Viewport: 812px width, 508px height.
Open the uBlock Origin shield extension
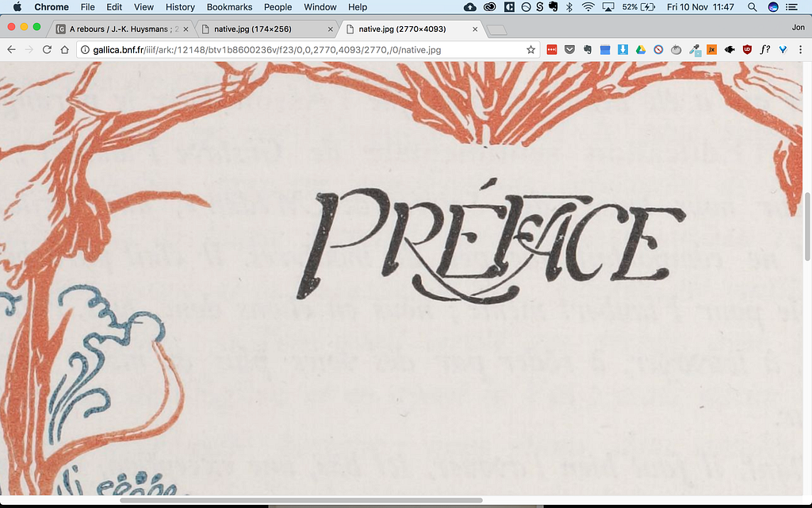tap(747, 50)
